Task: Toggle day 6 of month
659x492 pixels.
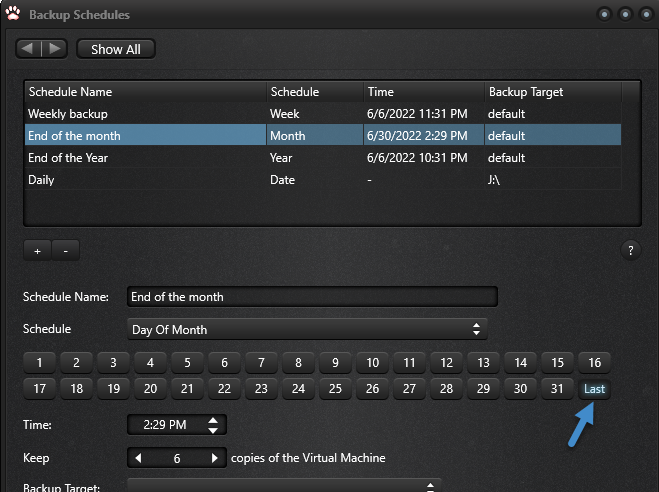Action: pos(224,363)
